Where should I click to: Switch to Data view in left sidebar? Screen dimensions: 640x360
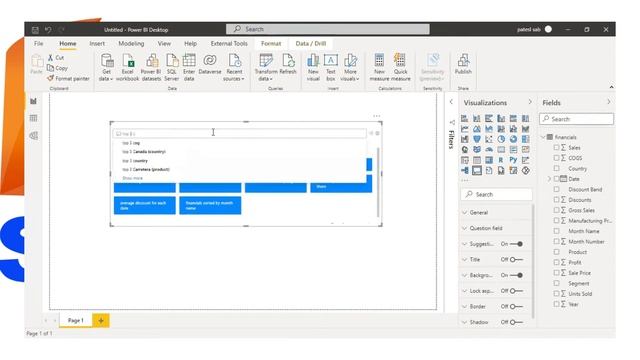pos(33,118)
